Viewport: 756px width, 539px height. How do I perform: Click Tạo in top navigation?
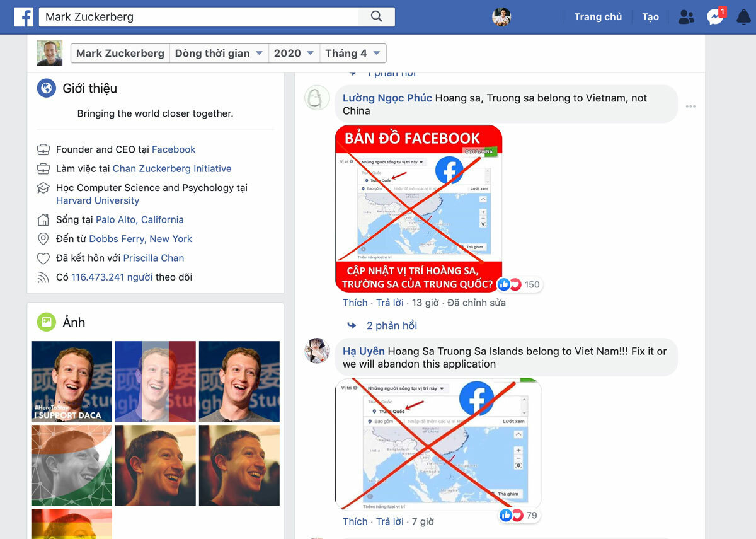tap(650, 17)
